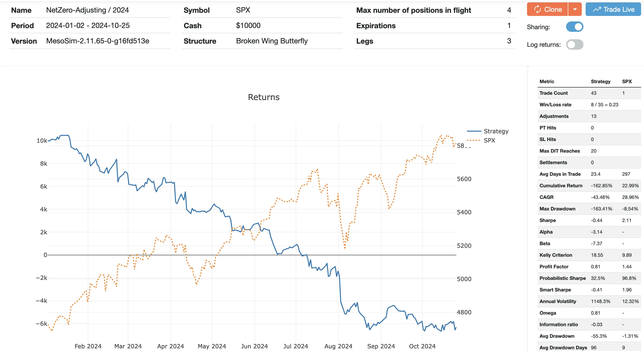
Task: Select the Max Drawdown metric row
Action: pos(557,209)
